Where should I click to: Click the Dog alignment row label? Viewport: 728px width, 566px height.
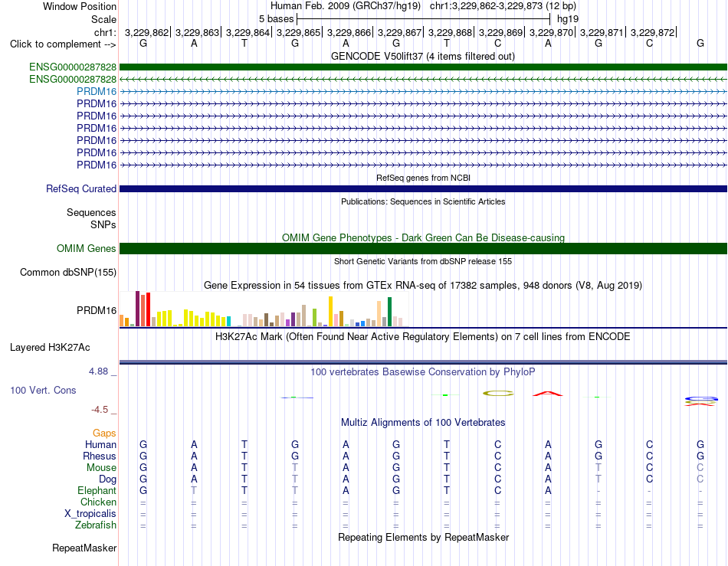pos(107,479)
